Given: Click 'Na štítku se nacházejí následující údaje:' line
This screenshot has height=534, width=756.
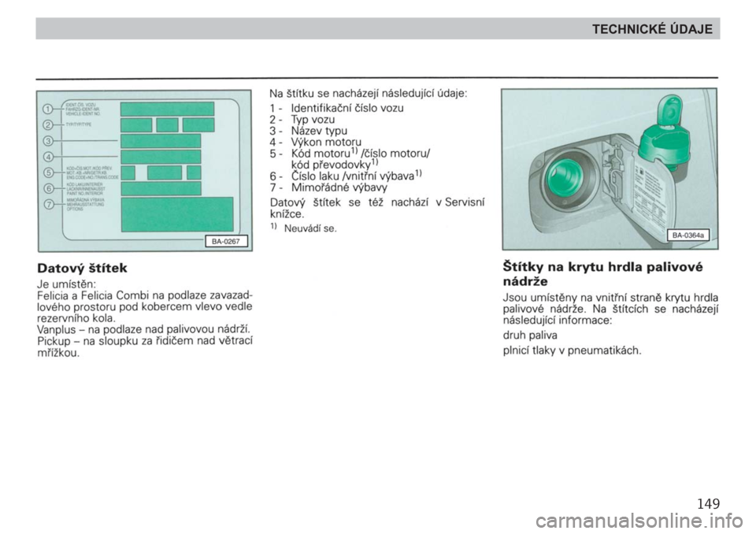Looking at the screenshot, I should (369, 94).
